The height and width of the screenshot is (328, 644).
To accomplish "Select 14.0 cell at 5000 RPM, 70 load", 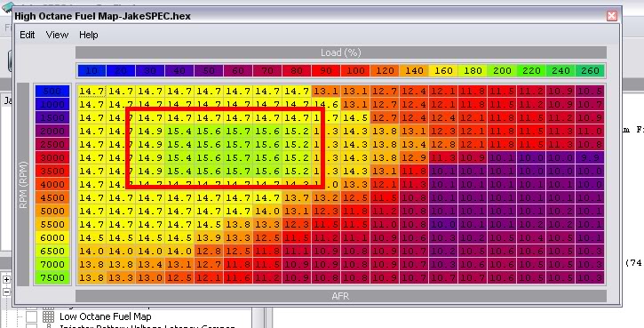I will [x=267, y=212].
